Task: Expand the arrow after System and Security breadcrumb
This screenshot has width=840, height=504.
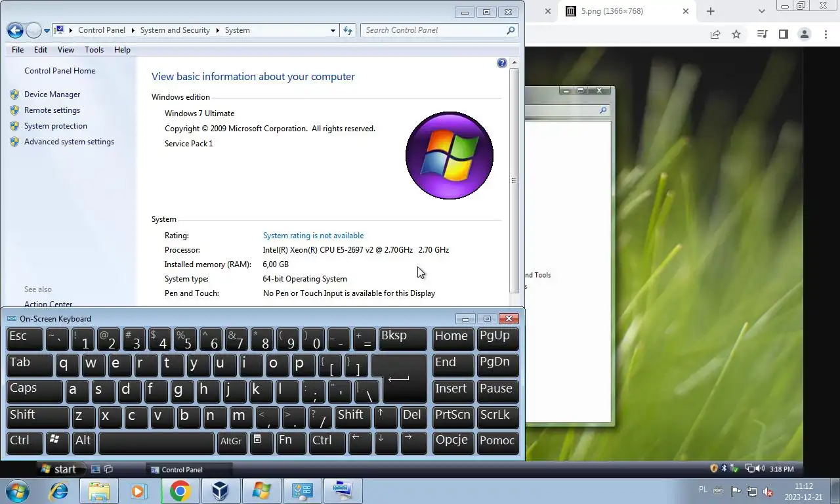Action: tap(217, 30)
